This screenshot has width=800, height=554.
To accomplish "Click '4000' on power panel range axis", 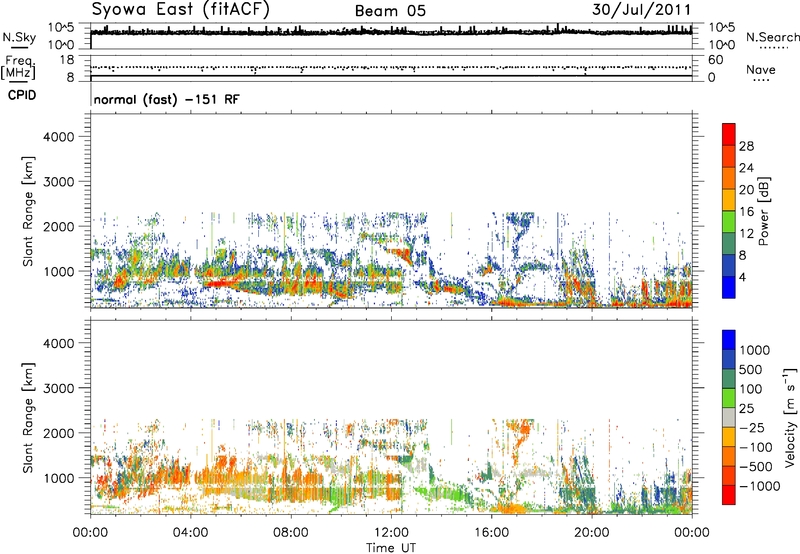I will 59,137.
